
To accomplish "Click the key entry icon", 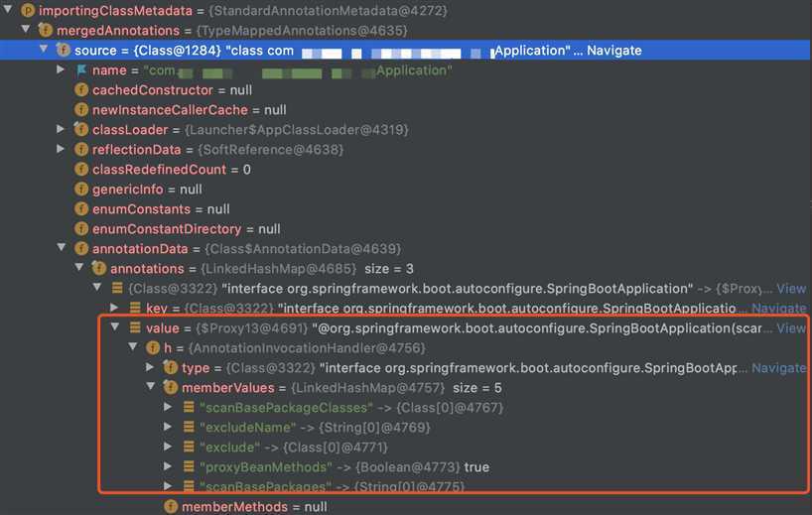I will [x=135, y=308].
